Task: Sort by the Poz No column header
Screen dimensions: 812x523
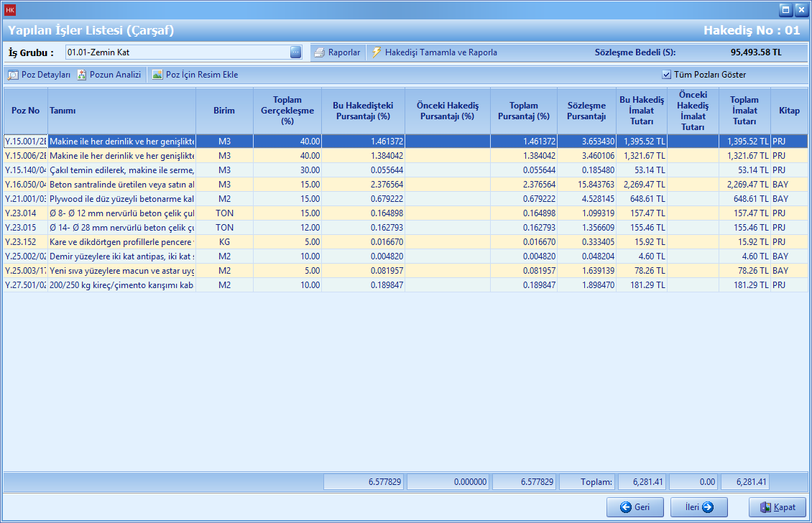Action: (x=26, y=111)
